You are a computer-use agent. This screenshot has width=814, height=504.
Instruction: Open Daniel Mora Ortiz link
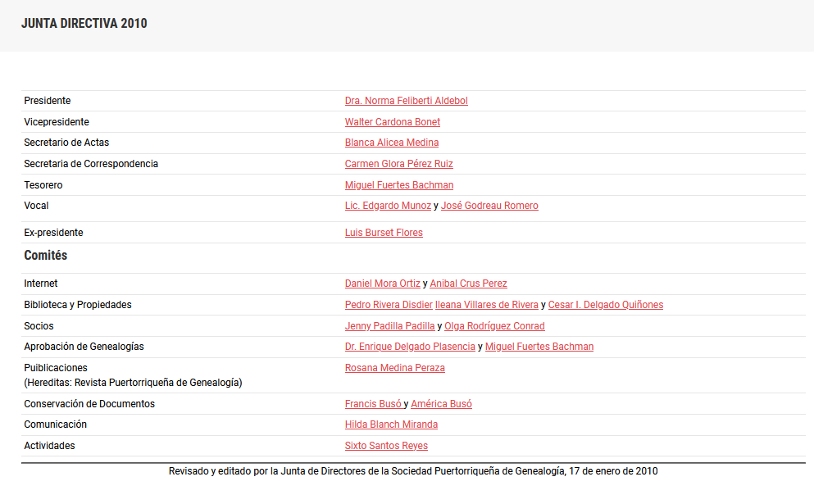pos(382,284)
